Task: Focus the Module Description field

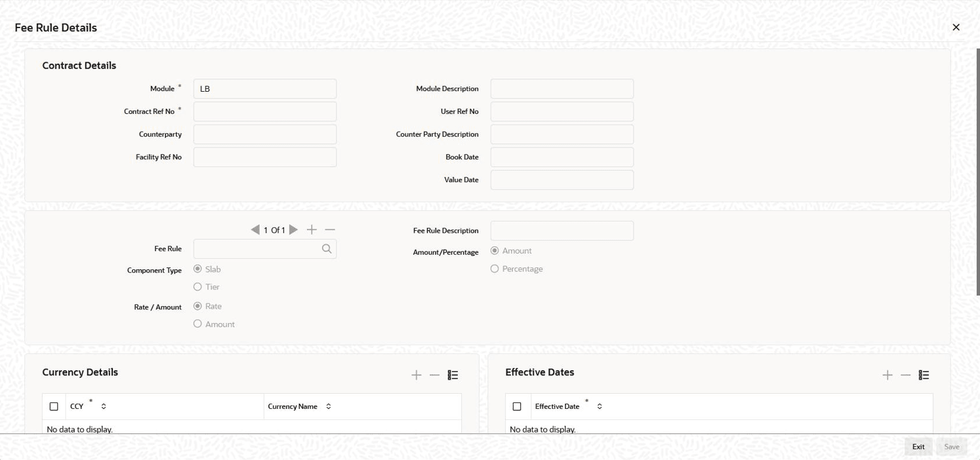Action: pyautogui.click(x=562, y=89)
